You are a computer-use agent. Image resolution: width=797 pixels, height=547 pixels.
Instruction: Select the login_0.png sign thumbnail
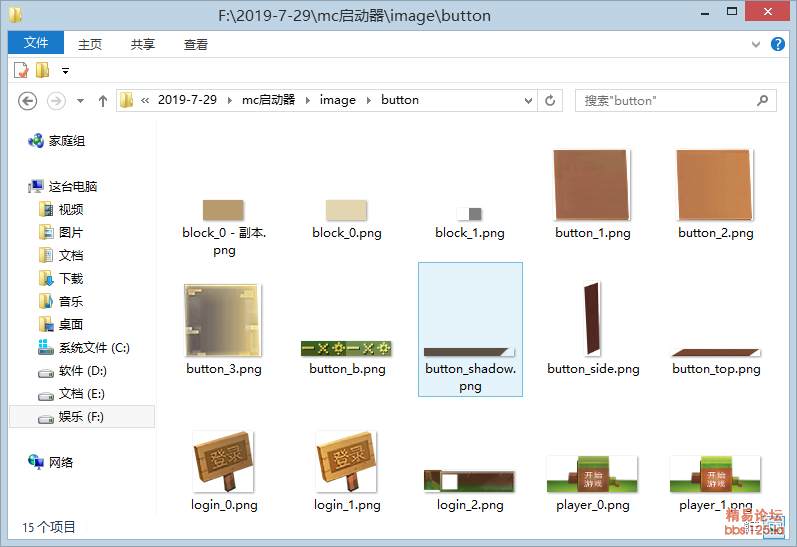click(223, 462)
